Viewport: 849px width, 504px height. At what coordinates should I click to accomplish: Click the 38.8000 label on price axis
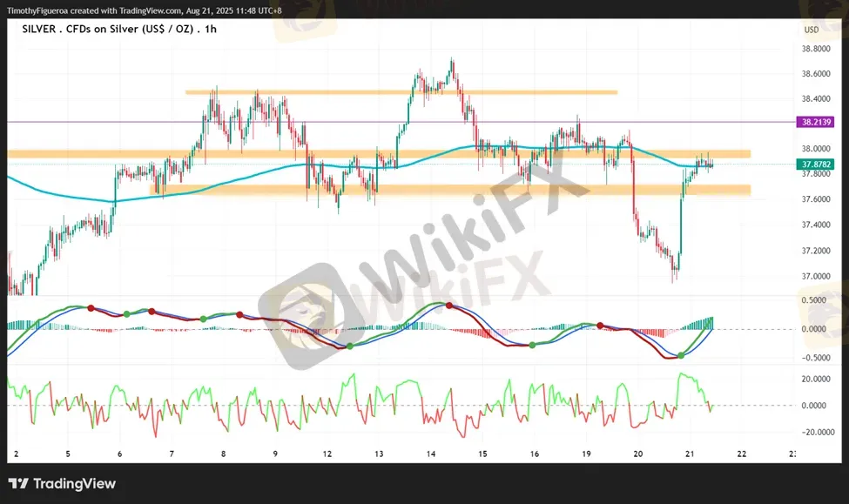tap(817, 49)
